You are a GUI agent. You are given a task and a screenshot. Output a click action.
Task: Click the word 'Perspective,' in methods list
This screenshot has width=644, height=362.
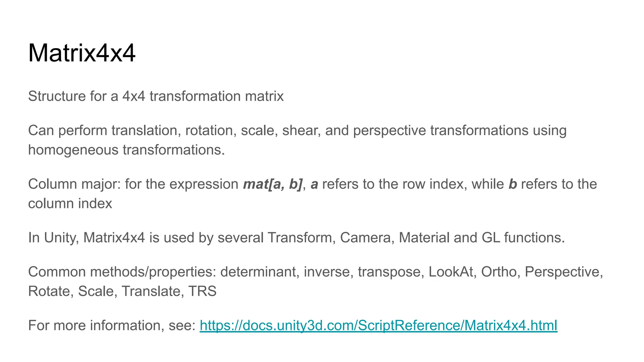[564, 272]
